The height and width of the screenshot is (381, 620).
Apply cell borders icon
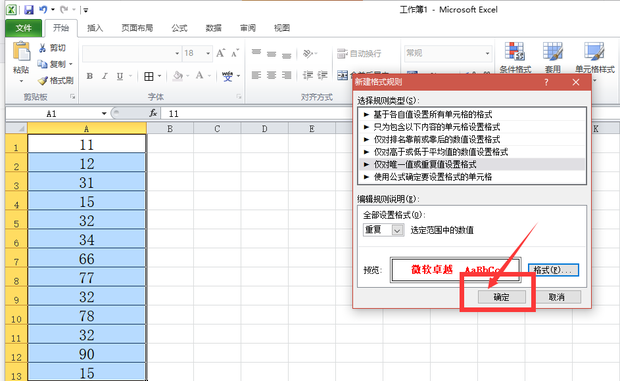(149, 76)
